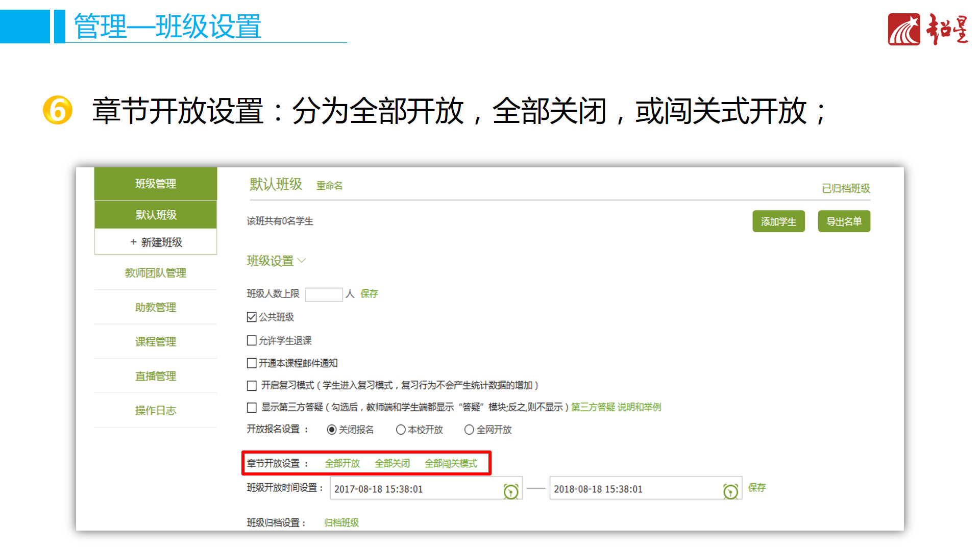Image resolution: width=980 pixels, height=551 pixels.
Task: Click + 新建班级 in sidebar
Action: pos(156,242)
